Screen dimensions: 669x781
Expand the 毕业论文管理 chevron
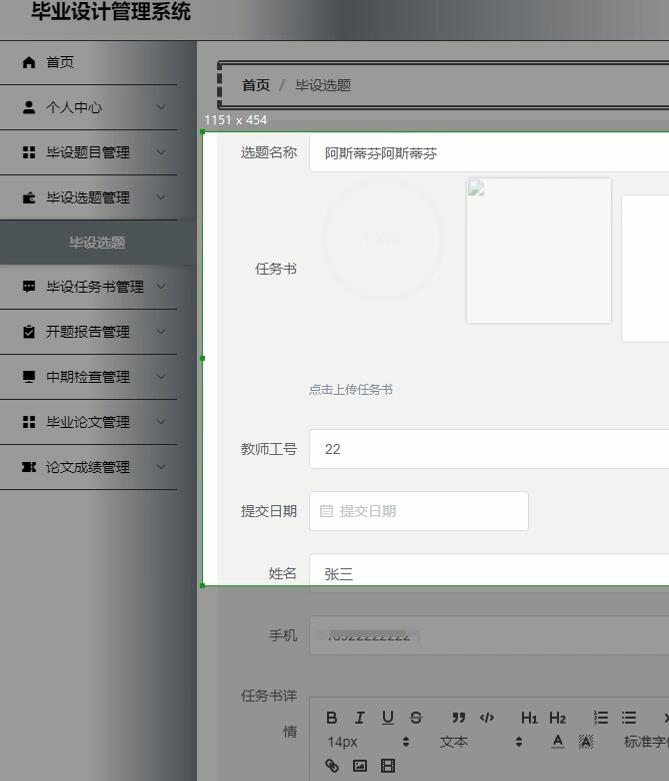[160, 421]
